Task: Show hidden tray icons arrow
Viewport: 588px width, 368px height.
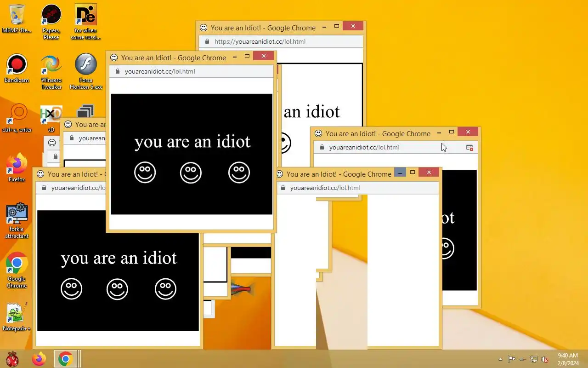Action: pos(500,359)
